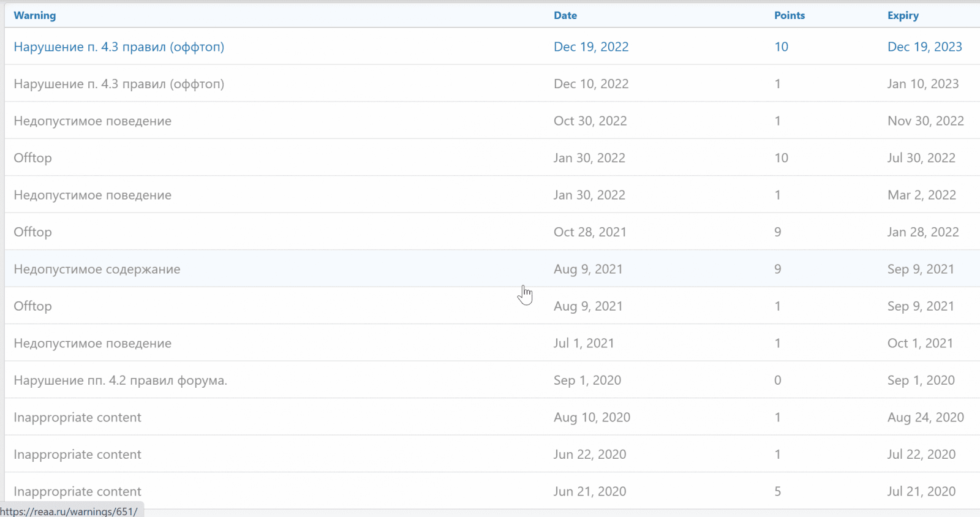Screen dimensions: 980x517
Task: Select the Offtop warning dated Aug 9, 2021
Action: pyautogui.click(x=33, y=306)
